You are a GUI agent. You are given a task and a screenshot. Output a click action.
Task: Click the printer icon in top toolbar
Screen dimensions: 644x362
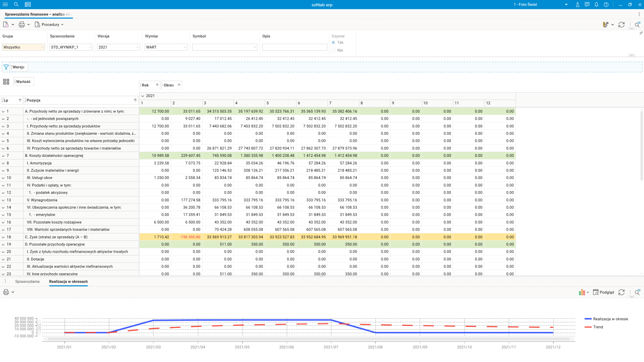pos(22,24)
